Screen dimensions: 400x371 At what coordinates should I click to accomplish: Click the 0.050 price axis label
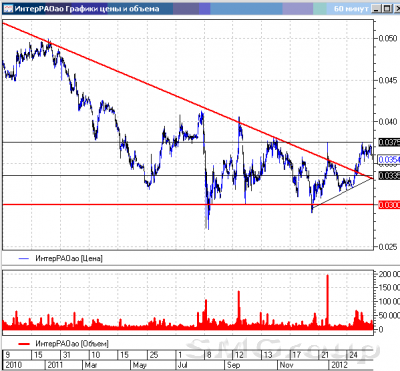(x=388, y=38)
